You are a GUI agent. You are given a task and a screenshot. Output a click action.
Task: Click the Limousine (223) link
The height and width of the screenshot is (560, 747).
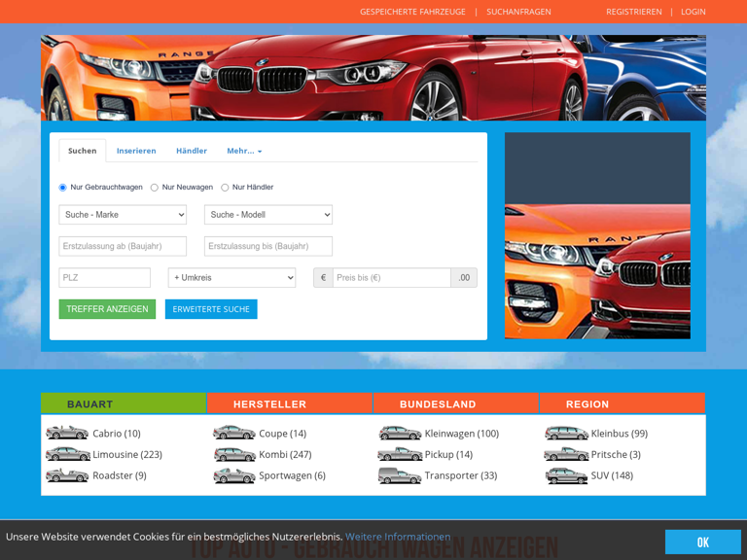click(x=127, y=454)
